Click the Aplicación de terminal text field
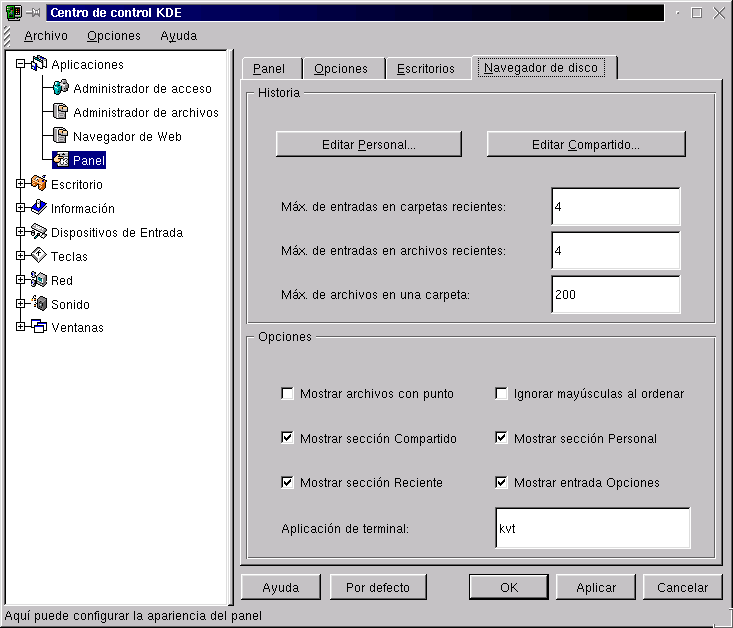Viewport: 733px width, 628px height. tap(592, 528)
